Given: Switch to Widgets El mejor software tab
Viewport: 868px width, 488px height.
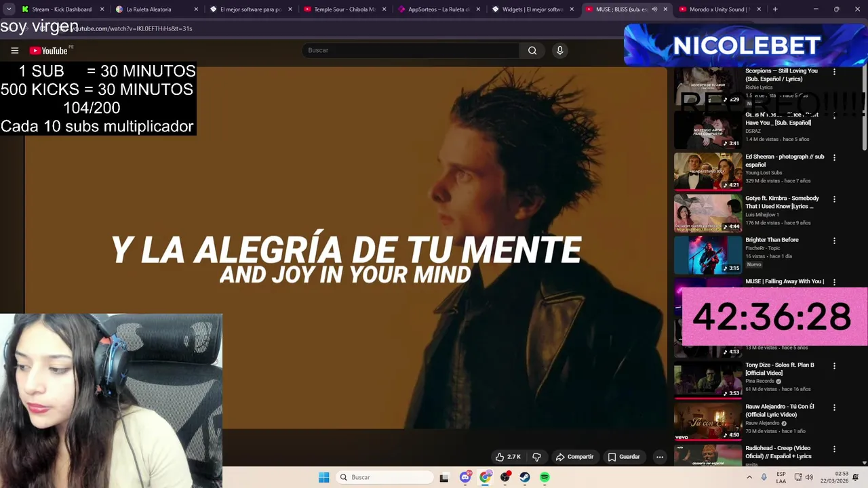Looking at the screenshot, I should tap(532, 9).
